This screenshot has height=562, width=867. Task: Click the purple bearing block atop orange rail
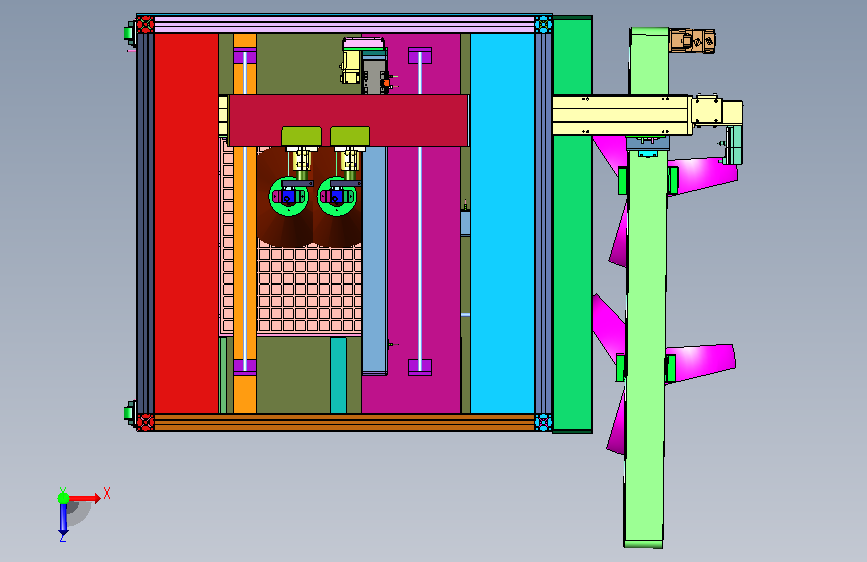[x=245, y=56]
